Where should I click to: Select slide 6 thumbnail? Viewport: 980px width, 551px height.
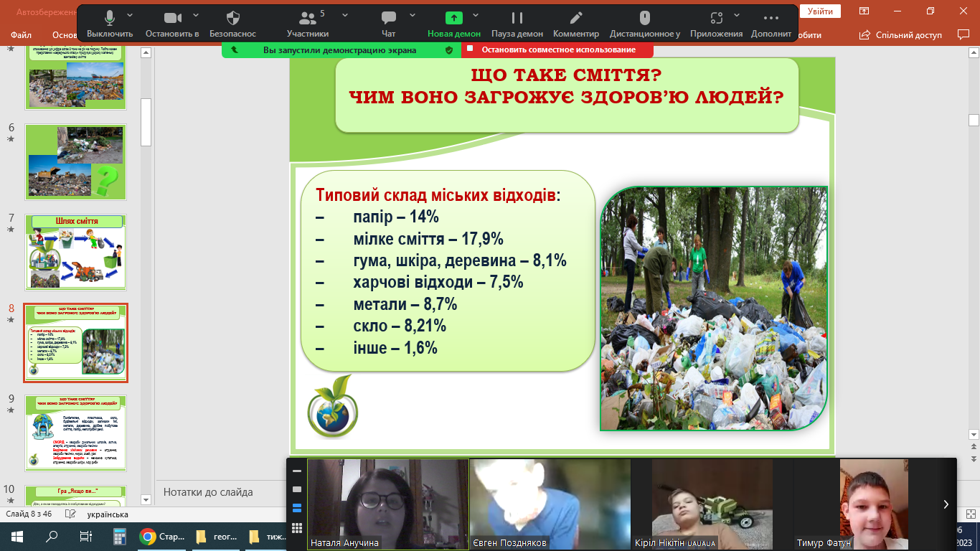tap(75, 162)
